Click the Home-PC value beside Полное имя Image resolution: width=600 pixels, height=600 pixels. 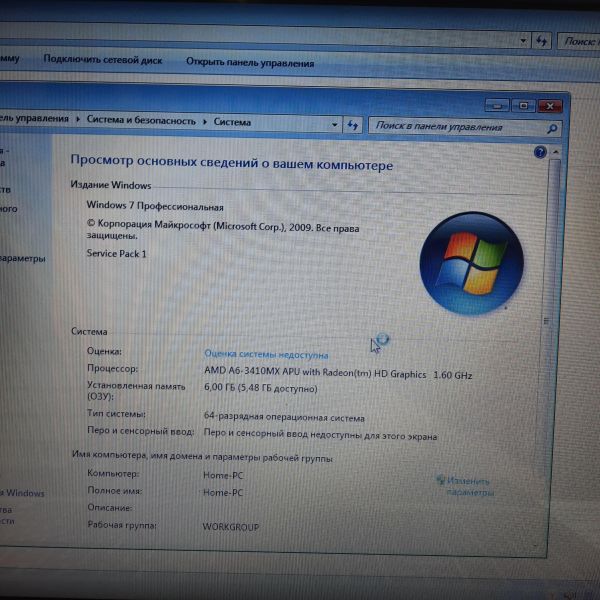pyautogui.click(x=223, y=492)
